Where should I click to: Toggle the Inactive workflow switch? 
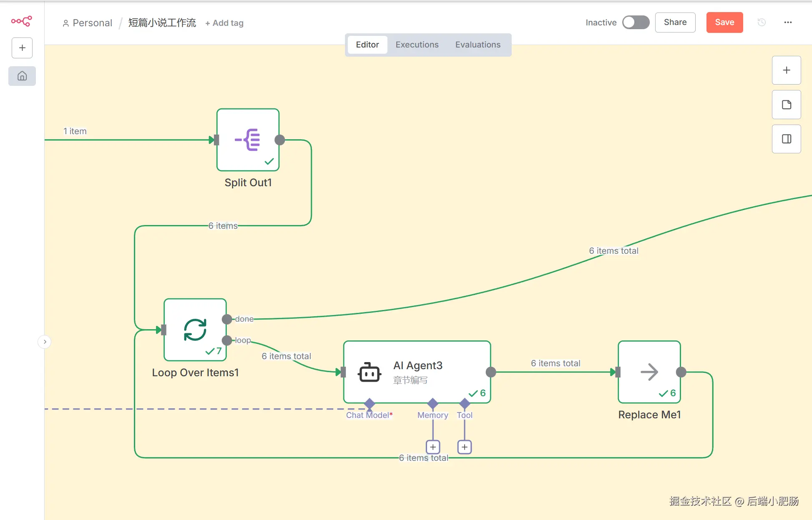635,22
